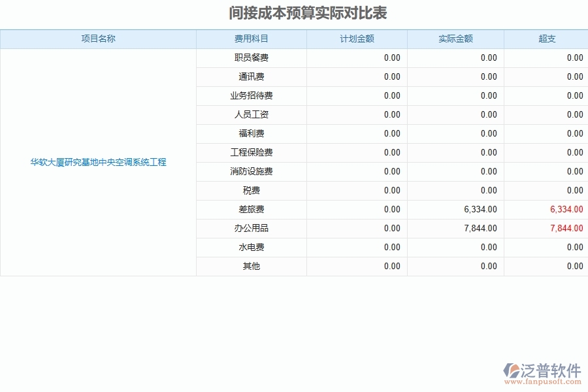This screenshot has width=588, height=392.
Task: Click the 费用科目 column header
Action: 252,39
